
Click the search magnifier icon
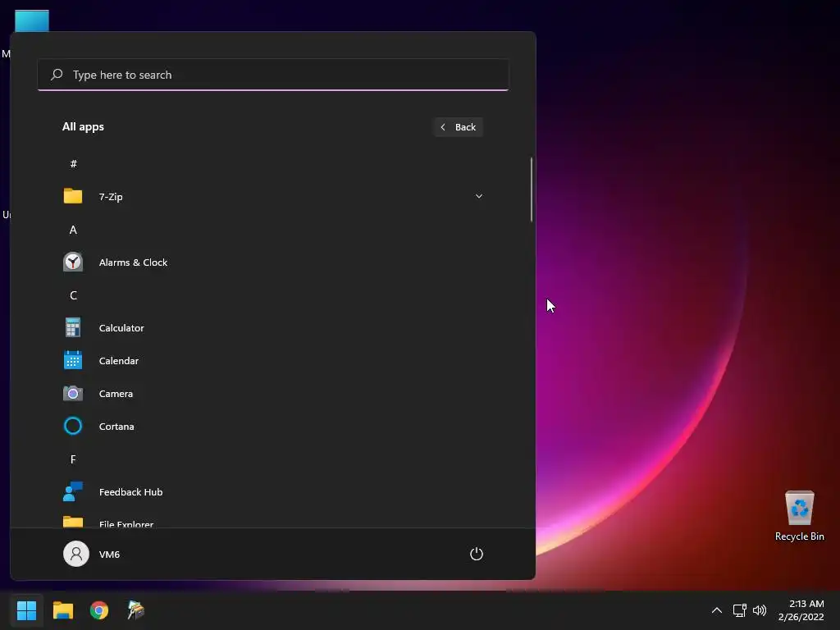point(57,75)
